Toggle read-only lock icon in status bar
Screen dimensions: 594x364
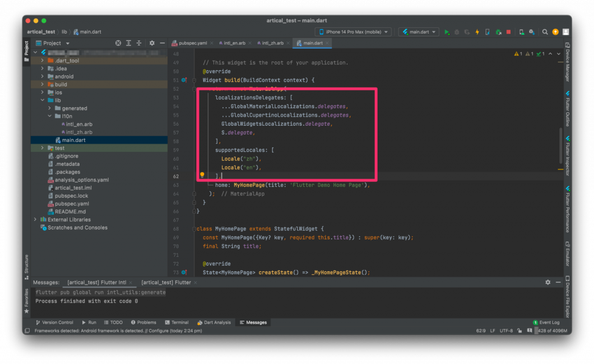tap(520, 331)
